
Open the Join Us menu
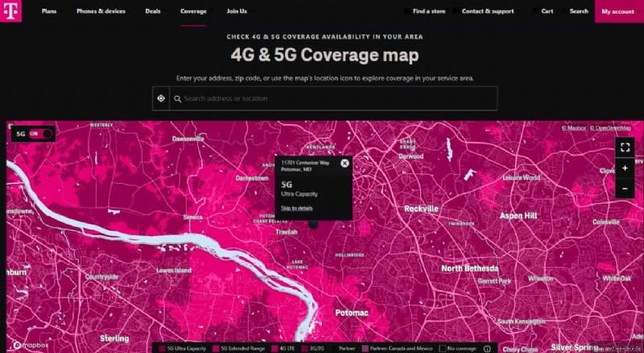(x=237, y=11)
